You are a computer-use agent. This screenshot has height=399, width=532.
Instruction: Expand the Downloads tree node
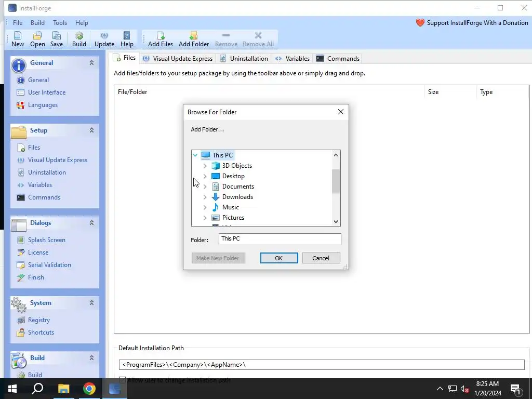click(205, 197)
